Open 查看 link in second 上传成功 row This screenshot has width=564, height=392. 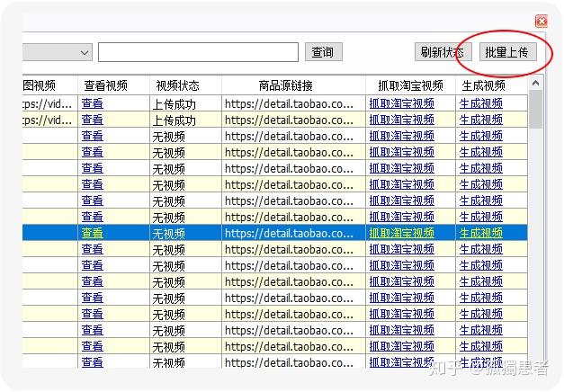(92, 120)
